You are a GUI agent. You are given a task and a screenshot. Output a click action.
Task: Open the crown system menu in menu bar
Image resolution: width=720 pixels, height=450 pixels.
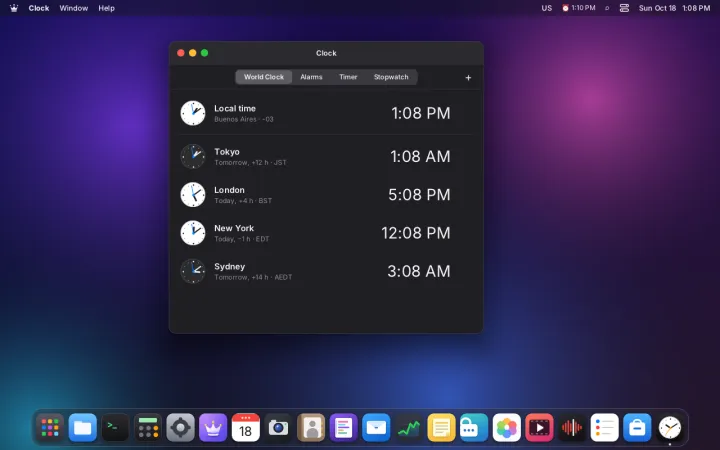click(14, 8)
